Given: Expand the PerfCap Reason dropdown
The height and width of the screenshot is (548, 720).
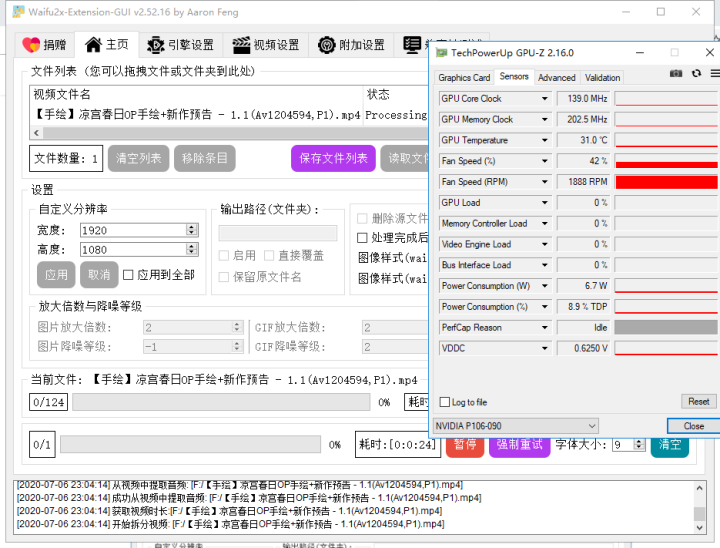Looking at the screenshot, I should [x=545, y=328].
